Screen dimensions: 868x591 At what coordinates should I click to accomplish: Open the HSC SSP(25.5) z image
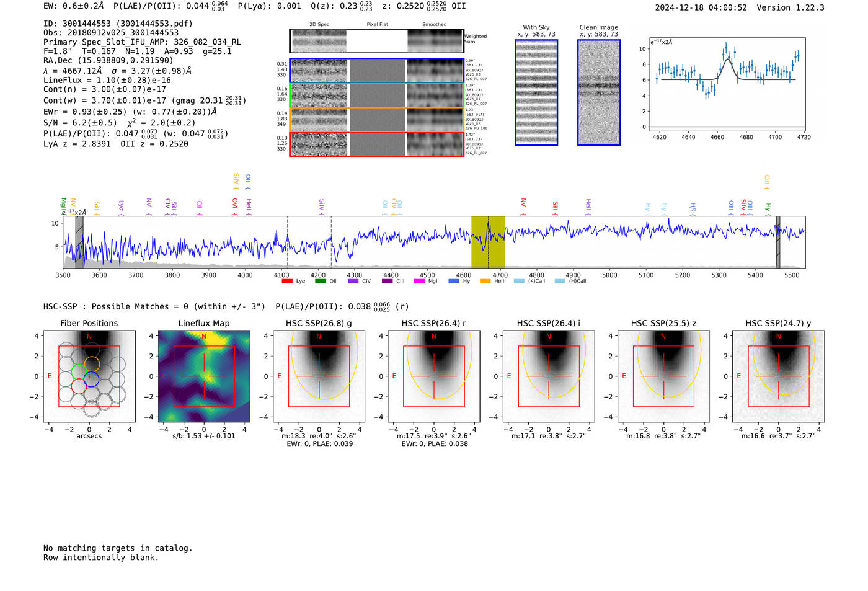coord(663,376)
